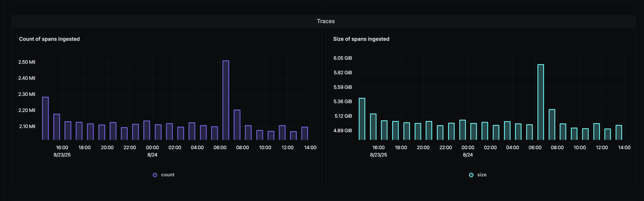The image size is (644, 201).
Task: Click 00:00 tick label in count chart
Action: pyautogui.click(x=152, y=147)
